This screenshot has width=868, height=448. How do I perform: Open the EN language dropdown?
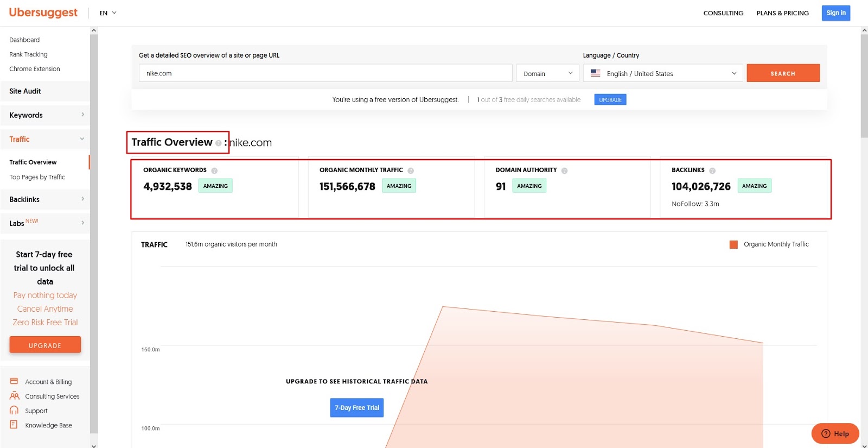click(x=108, y=13)
